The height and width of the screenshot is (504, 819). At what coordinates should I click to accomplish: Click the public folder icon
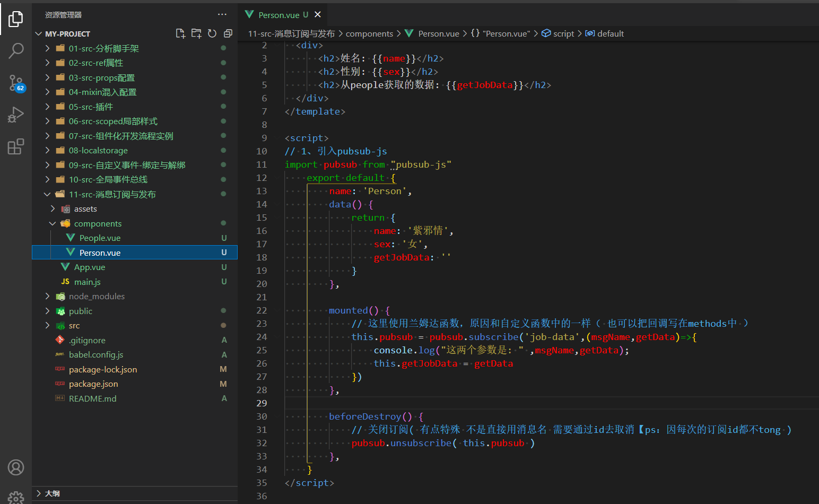point(60,311)
